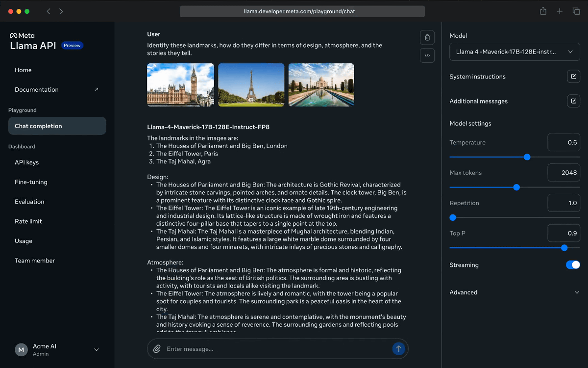Open the Eiffel Tower image thumbnail
This screenshot has height=368, width=588.
251,85
